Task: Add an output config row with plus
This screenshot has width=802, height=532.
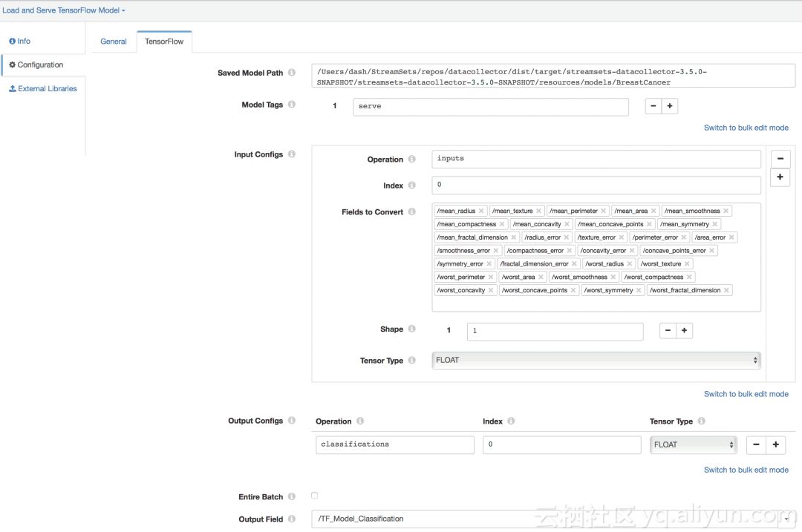Action: tap(775, 444)
